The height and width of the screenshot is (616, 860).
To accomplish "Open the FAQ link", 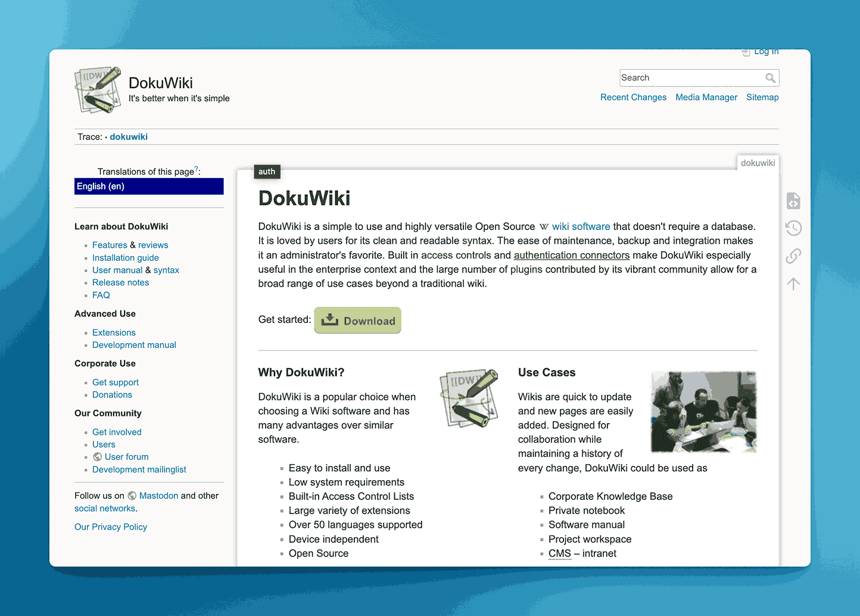I will click(x=101, y=295).
